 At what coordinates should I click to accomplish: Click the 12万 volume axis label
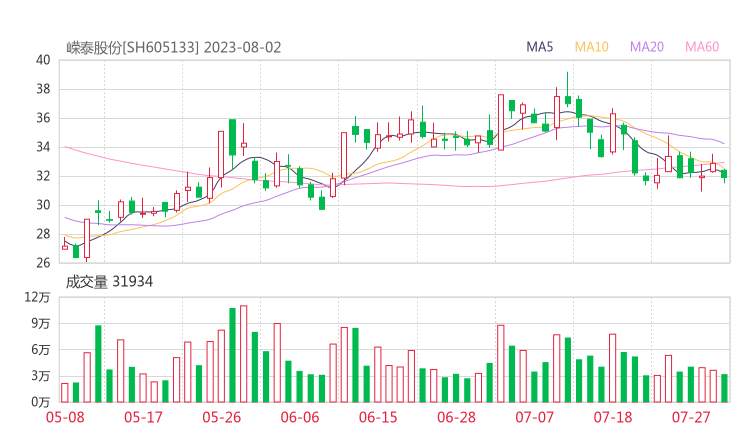point(38,298)
